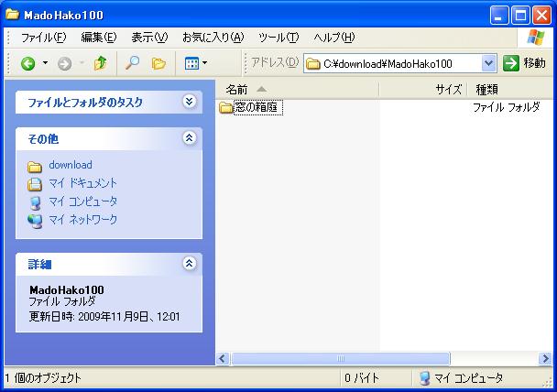
Task: Open the マイ コンピュータ link
Action: [x=82, y=201]
